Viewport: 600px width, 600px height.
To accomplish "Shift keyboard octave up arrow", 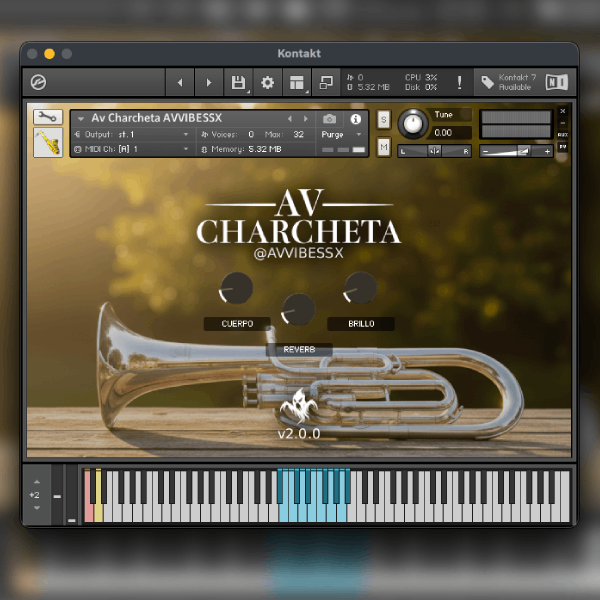I will click(37, 482).
